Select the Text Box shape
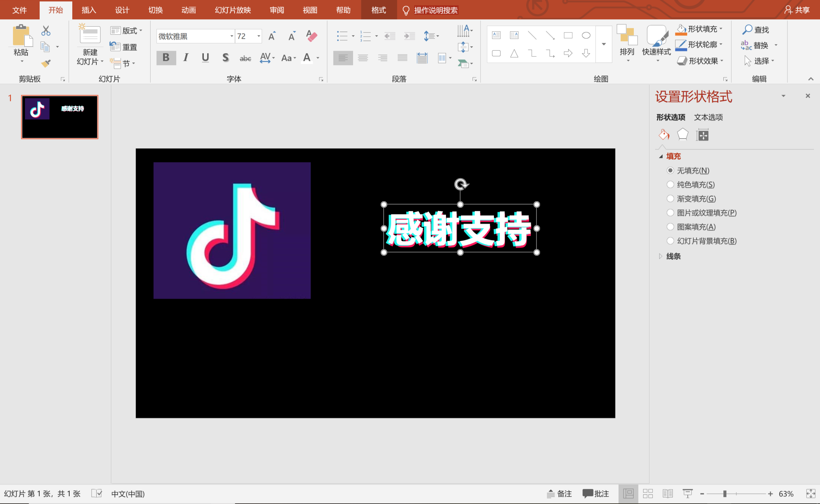820x504 pixels. [x=496, y=35]
